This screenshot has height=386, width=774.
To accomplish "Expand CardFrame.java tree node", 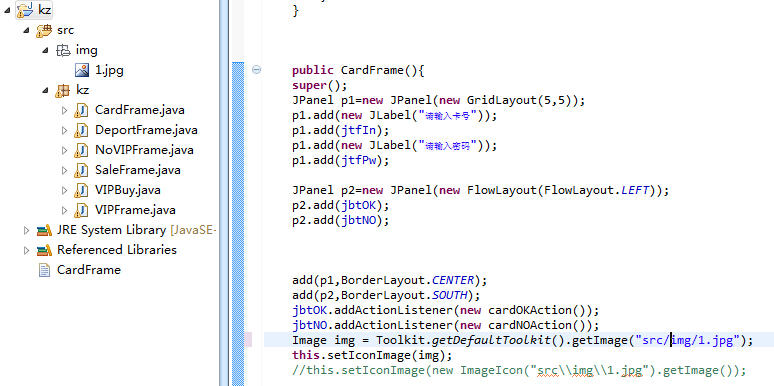I will tap(64, 110).
